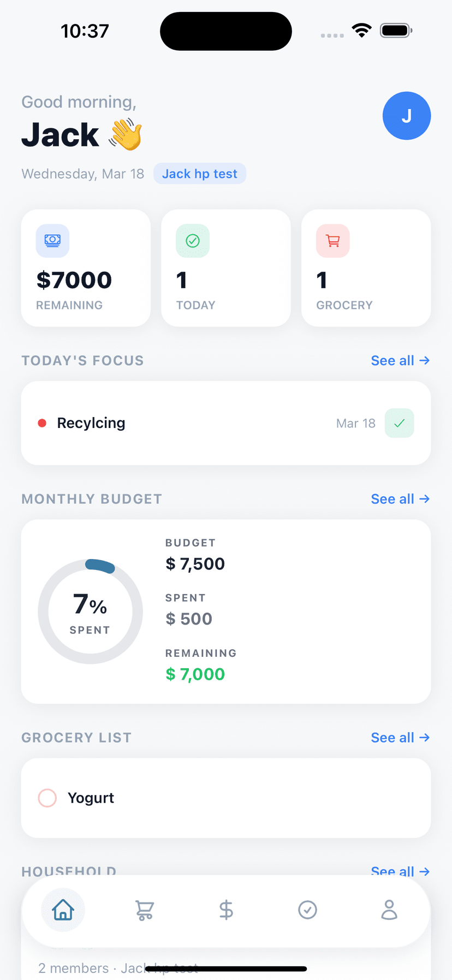
Task: Tap the green check icon on Today card
Action: [x=193, y=241]
